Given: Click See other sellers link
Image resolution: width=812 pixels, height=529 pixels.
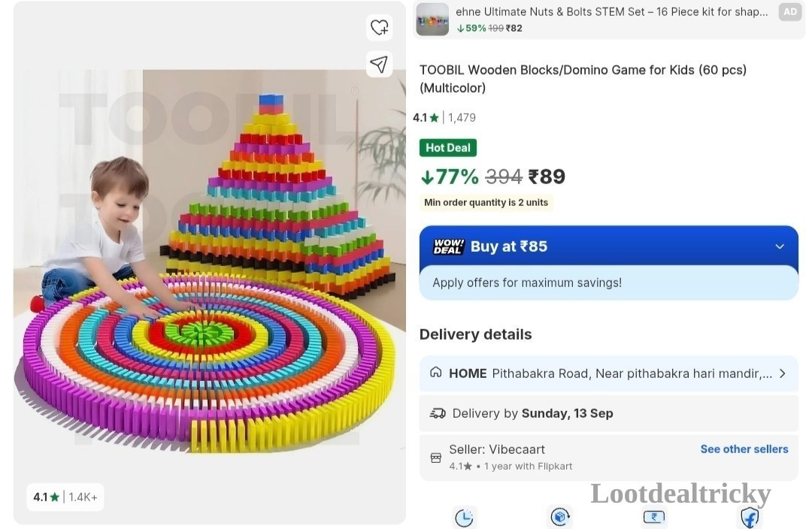Looking at the screenshot, I should coord(744,449).
